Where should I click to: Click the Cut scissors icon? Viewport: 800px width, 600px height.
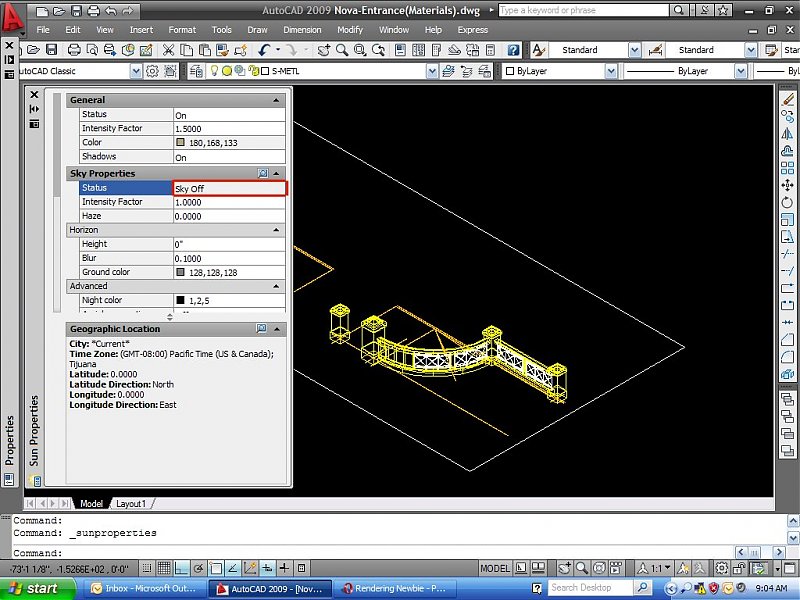(x=168, y=50)
